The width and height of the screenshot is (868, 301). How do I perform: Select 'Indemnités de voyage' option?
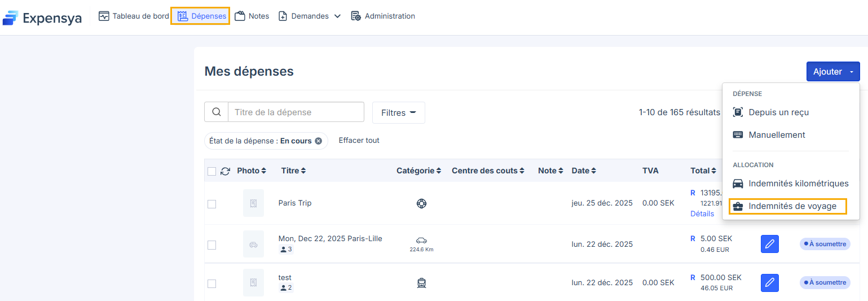click(792, 206)
